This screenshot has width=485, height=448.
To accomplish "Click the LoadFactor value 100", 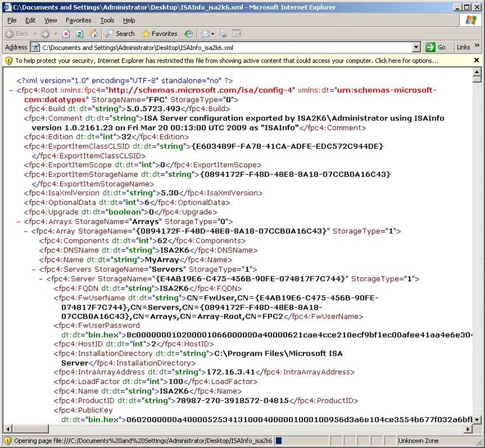I will (176, 381).
